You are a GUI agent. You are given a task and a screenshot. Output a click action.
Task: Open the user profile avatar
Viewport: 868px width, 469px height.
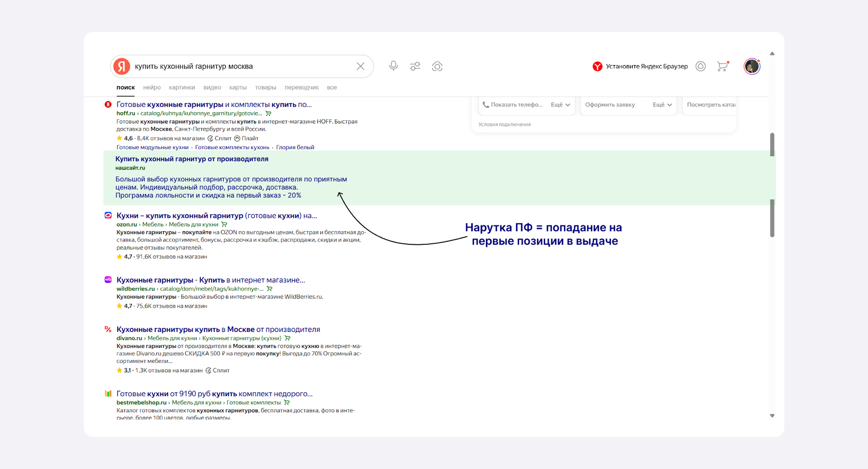click(x=752, y=66)
